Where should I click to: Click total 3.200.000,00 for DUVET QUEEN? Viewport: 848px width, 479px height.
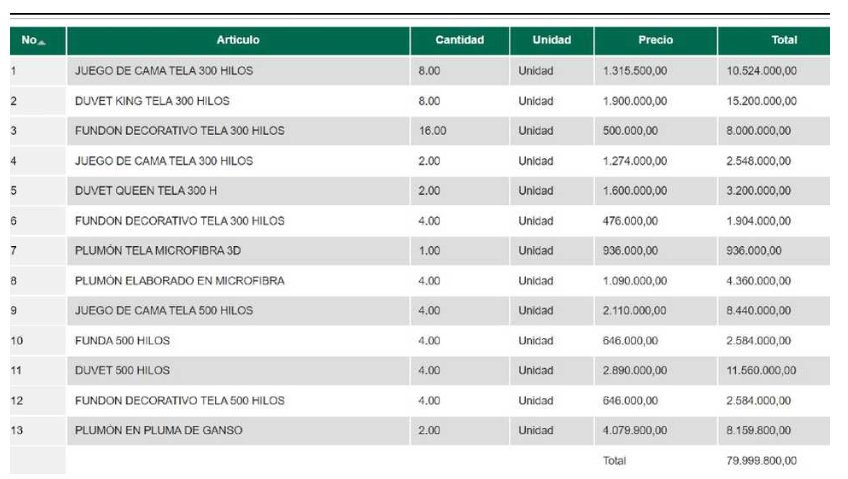(x=759, y=191)
